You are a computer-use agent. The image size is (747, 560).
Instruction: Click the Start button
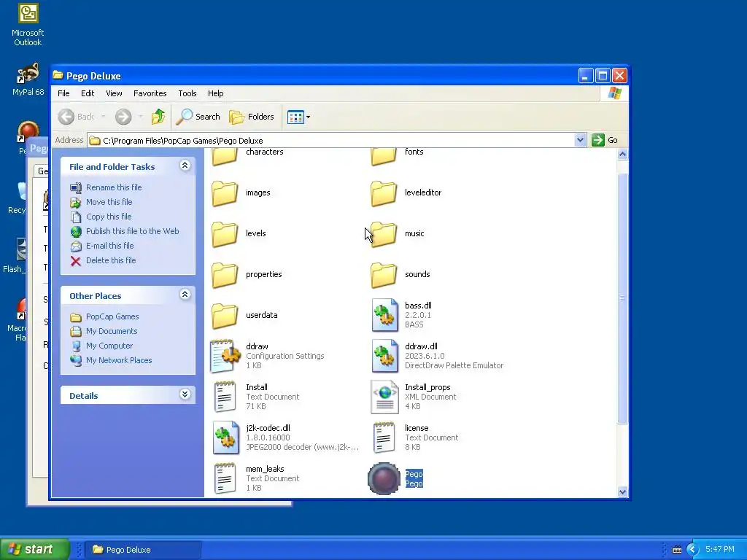tap(34, 550)
